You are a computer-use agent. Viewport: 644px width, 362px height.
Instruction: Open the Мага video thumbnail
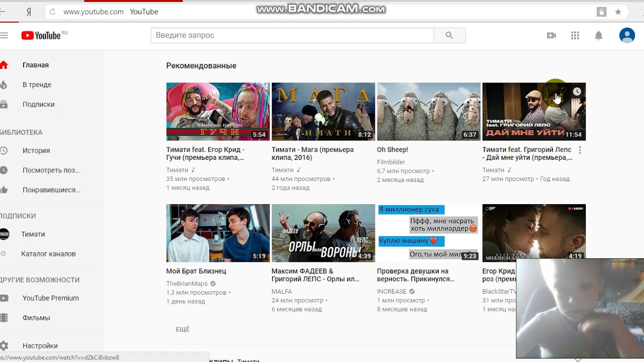324,112
